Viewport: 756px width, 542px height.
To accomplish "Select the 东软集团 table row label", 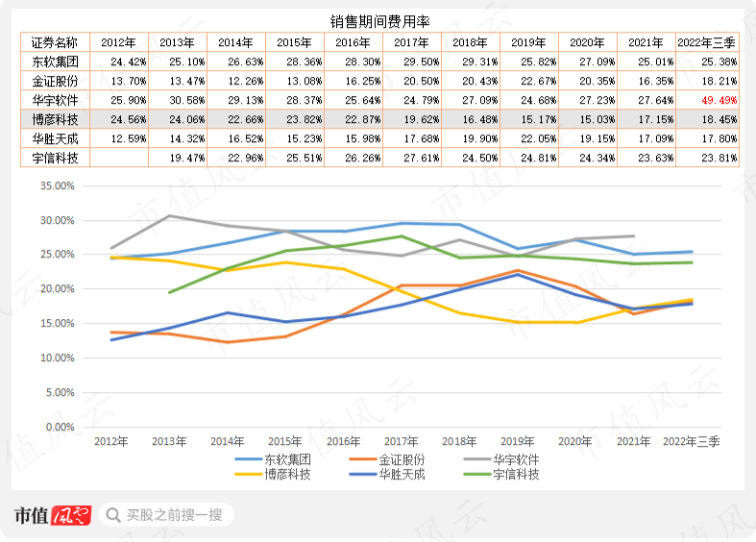I will (55, 62).
